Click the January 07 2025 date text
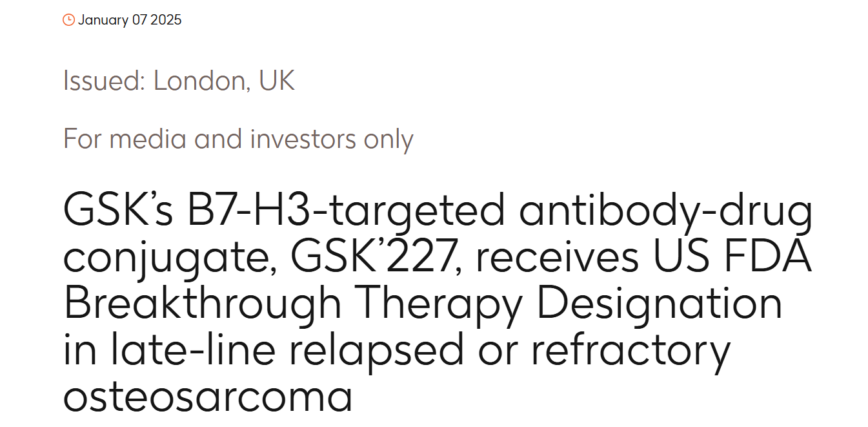 [x=130, y=20]
